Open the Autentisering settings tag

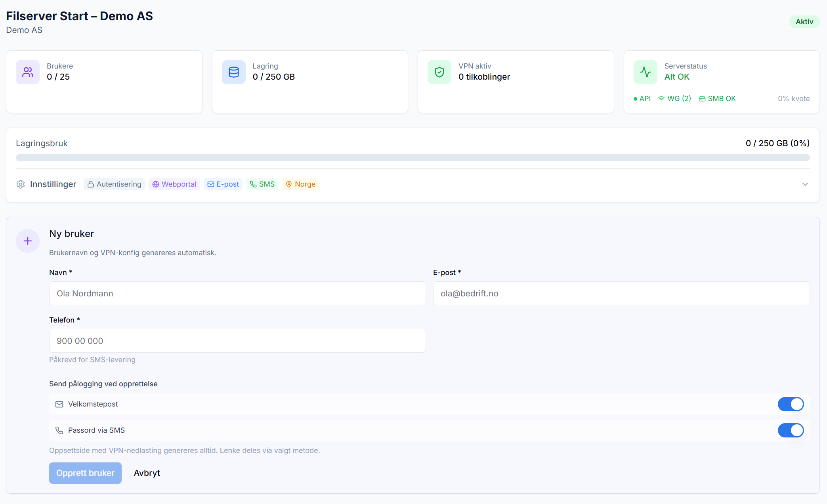point(115,184)
